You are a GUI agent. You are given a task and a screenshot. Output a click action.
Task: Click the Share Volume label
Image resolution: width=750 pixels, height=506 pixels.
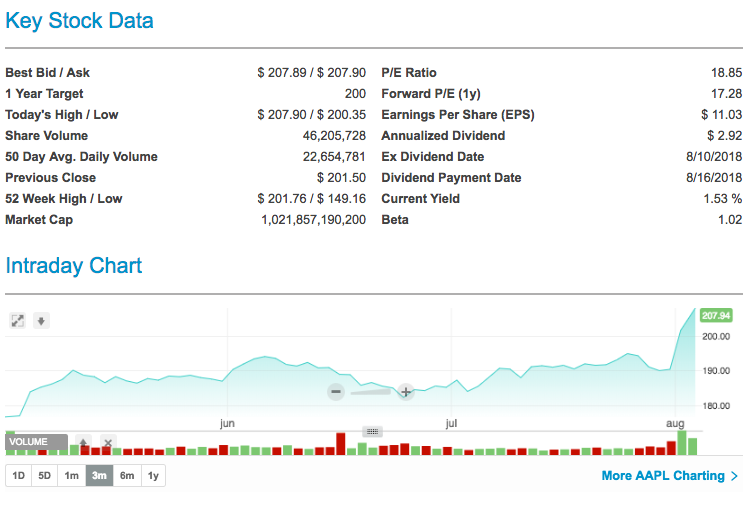[x=46, y=136]
